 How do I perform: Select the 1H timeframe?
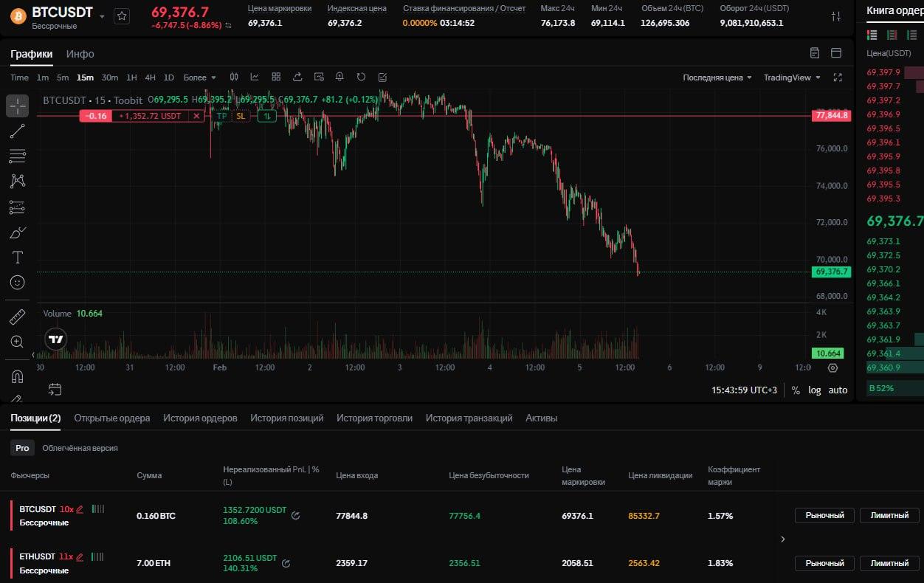pyautogui.click(x=131, y=77)
